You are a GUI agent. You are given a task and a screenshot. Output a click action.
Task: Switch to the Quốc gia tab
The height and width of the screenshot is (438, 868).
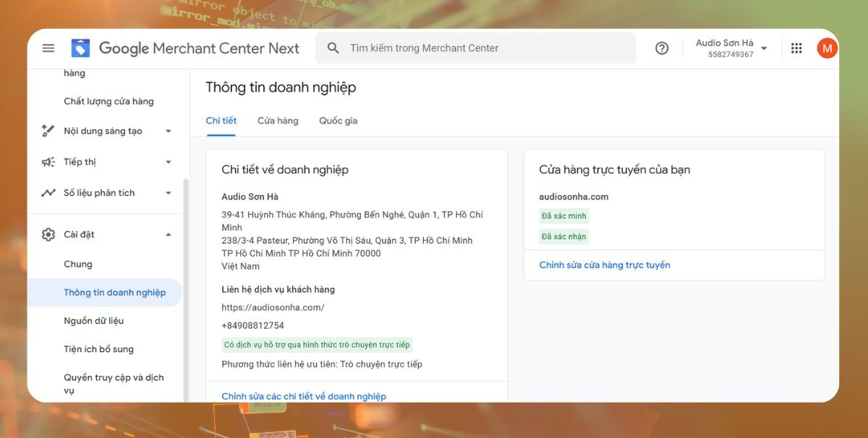pyautogui.click(x=338, y=121)
